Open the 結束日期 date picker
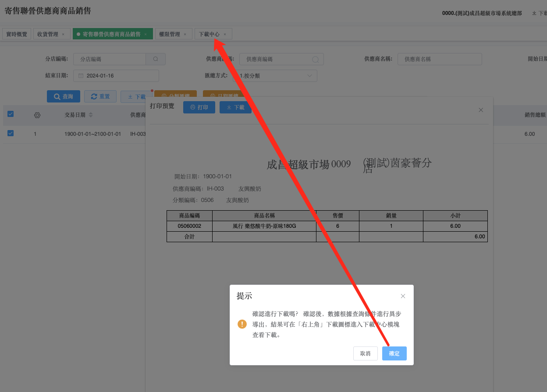Screen dimensions: 547x392 tap(116, 76)
